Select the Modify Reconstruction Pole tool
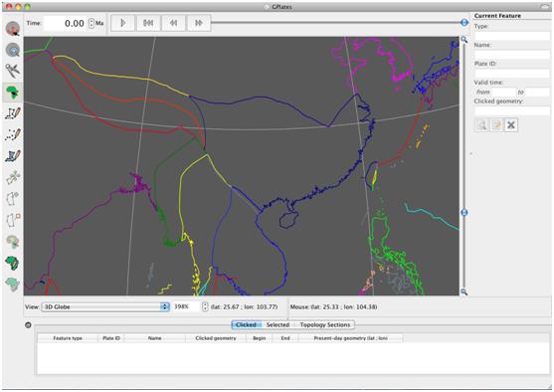 click(13, 242)
